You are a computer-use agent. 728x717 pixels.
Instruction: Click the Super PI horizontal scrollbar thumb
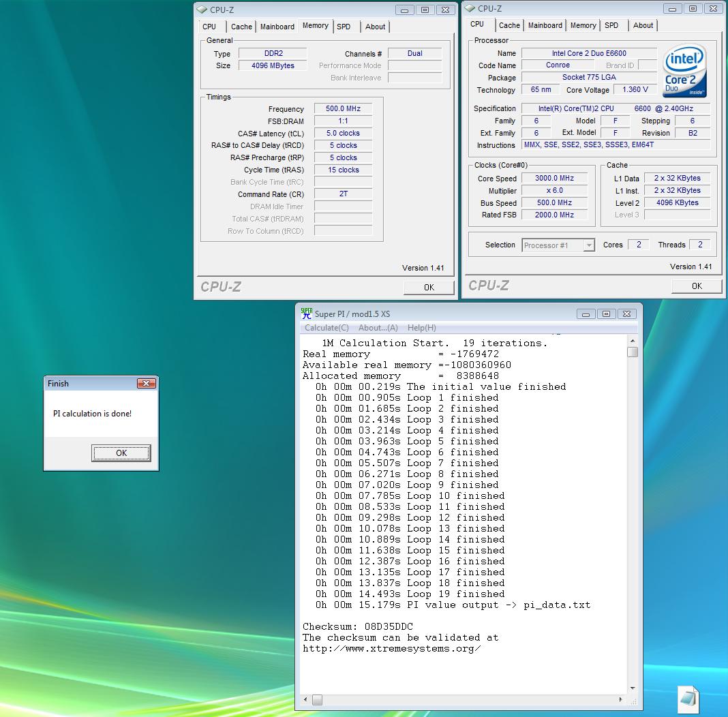(317, 699)
